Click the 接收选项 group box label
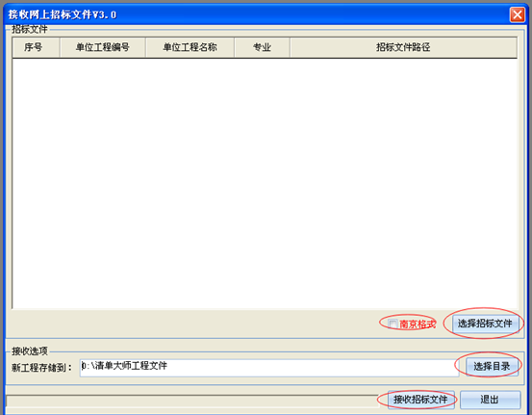This screenshot has width=532, height=415. pyautogui.click(x=30, y=350)
